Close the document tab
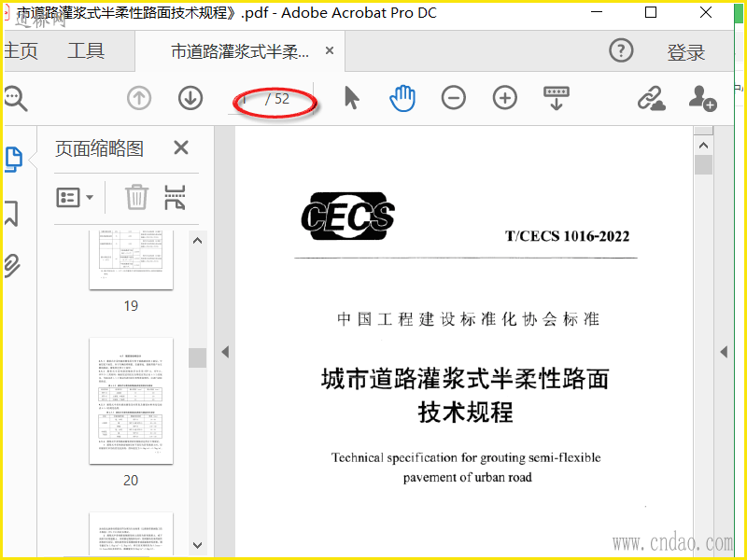 330,50
